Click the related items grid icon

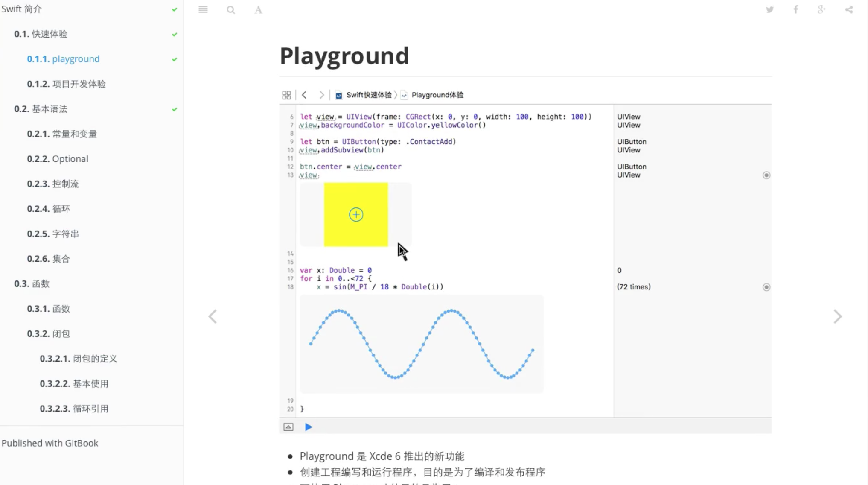coord(286,95)
